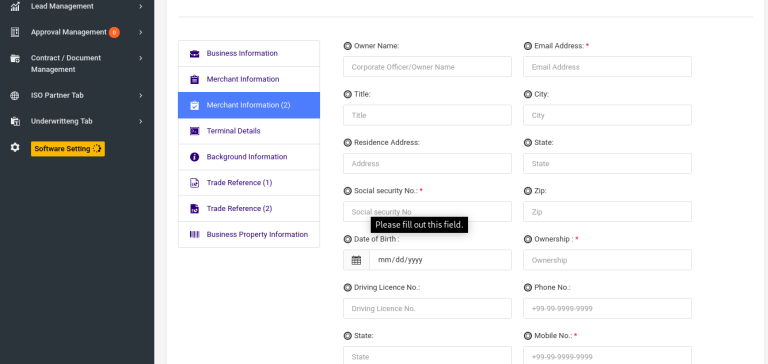Open Underwritteng Tab menu item

click(77, 121)
